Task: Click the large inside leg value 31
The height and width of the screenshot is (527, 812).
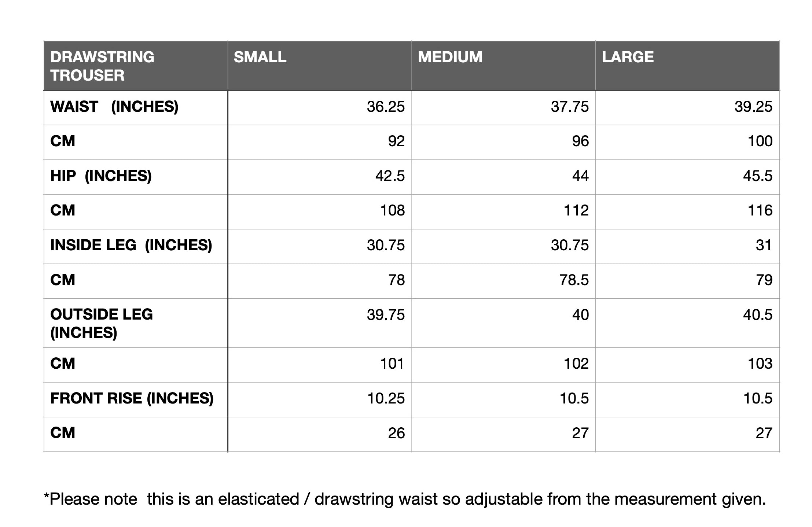Action: (x=764, y=245)
